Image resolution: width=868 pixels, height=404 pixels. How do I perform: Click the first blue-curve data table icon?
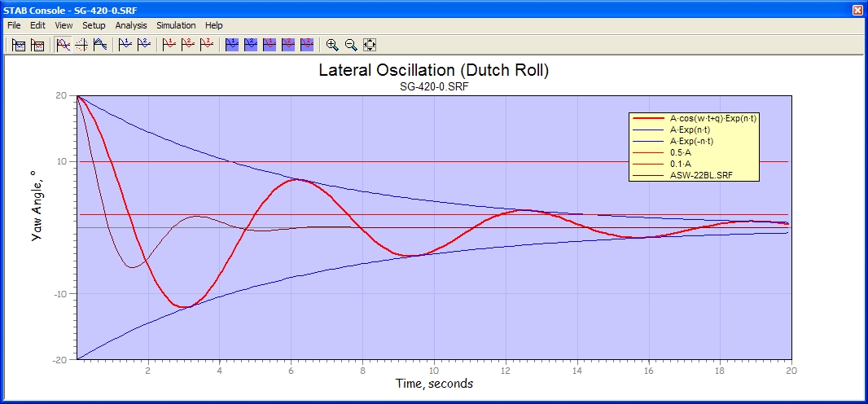19,46
